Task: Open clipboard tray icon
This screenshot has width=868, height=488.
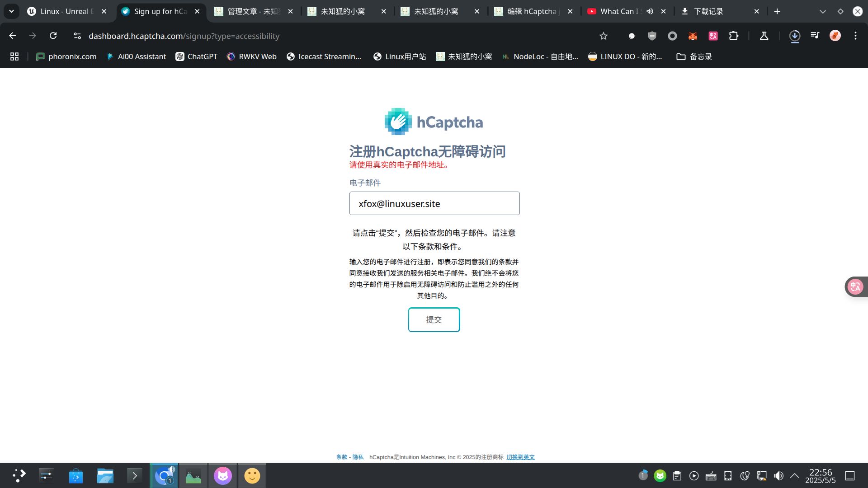Action: pyautogui.click(x=677, y=476)
